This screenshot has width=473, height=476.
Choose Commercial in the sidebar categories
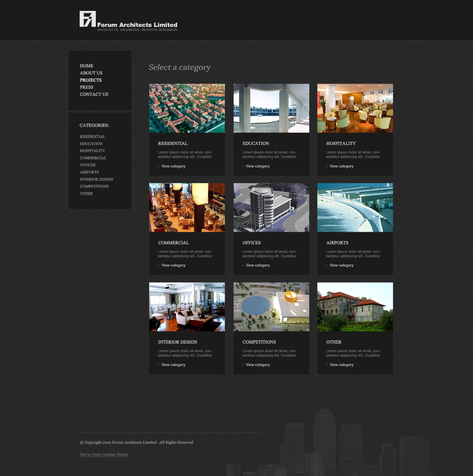click(x=93, y=158)
